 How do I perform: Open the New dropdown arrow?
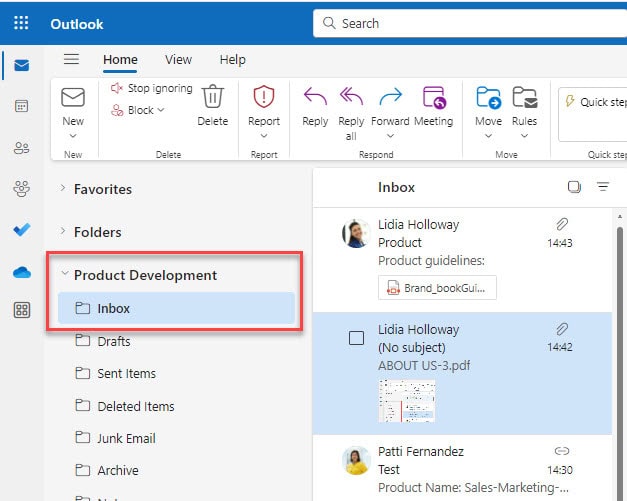(73, 136)
